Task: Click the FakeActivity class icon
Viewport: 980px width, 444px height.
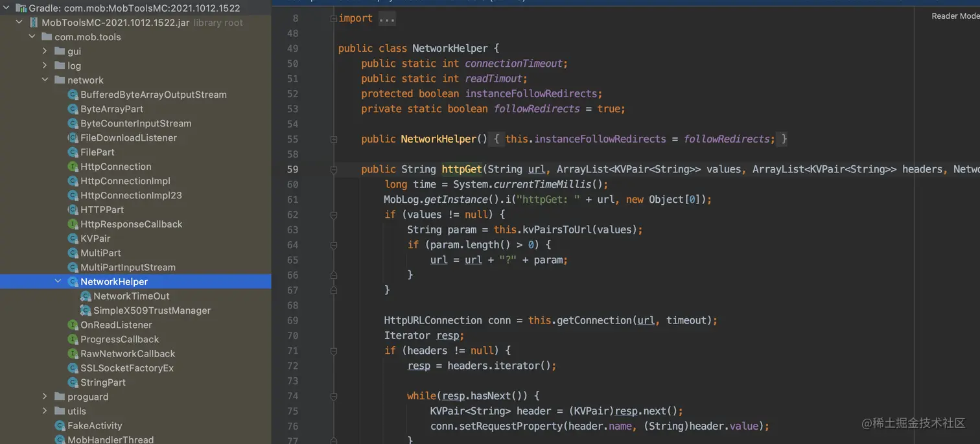Action: [60, 426]
